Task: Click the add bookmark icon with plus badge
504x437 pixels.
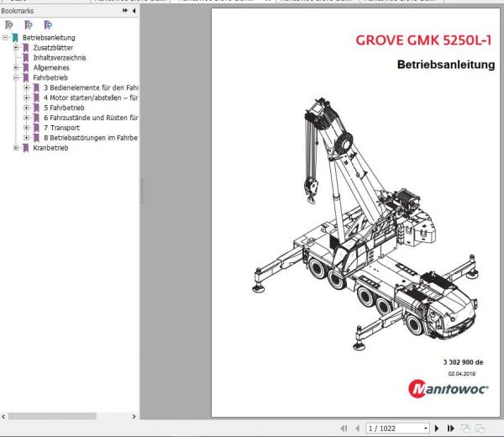Action: coord(29,24)
